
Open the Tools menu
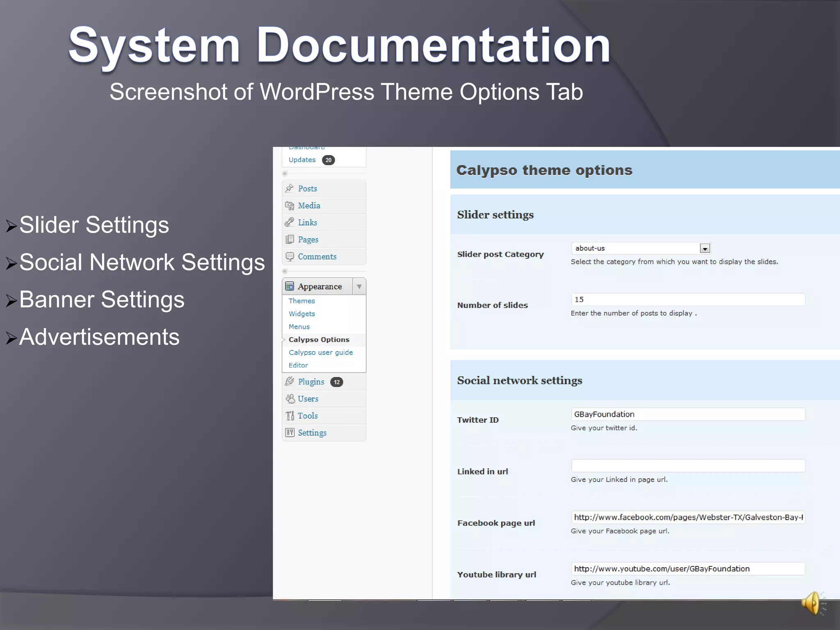(324, 415)
